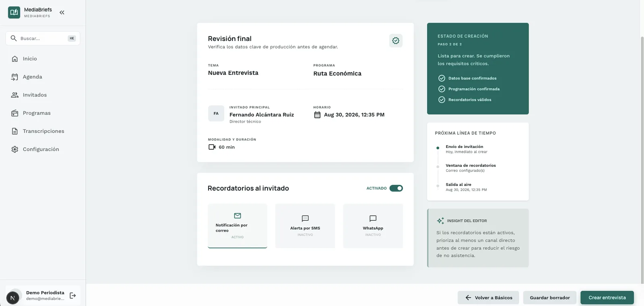Click the Recordatorios válidos check icon
The width and height of the screenshot is (644, 306).
click(442, 100)
